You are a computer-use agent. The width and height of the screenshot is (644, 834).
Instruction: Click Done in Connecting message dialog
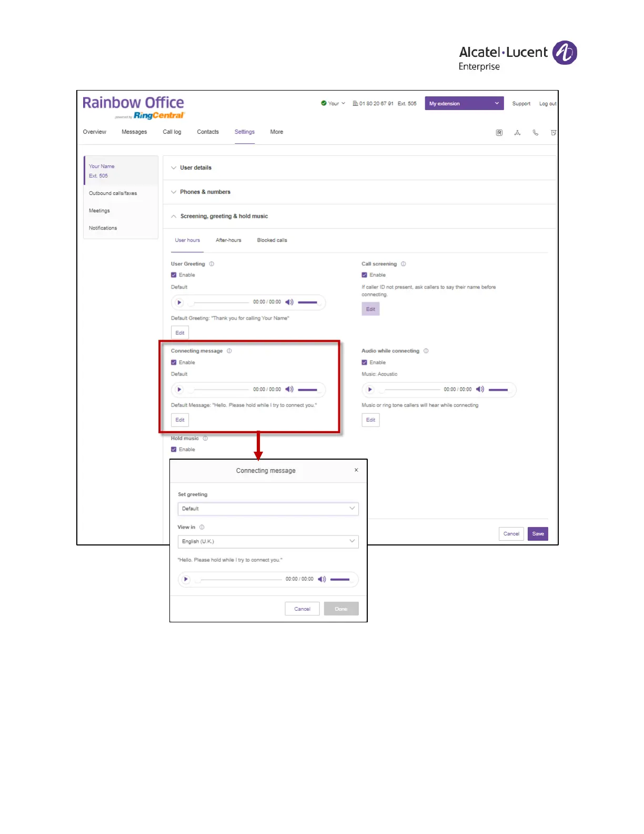pyautogui.click(x=341, y=609)
